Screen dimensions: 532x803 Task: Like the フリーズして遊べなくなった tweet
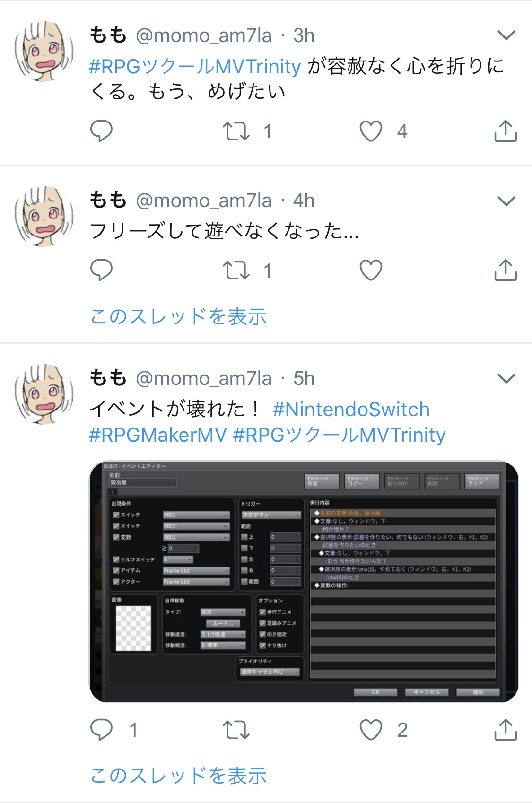(x=371, y=270)
